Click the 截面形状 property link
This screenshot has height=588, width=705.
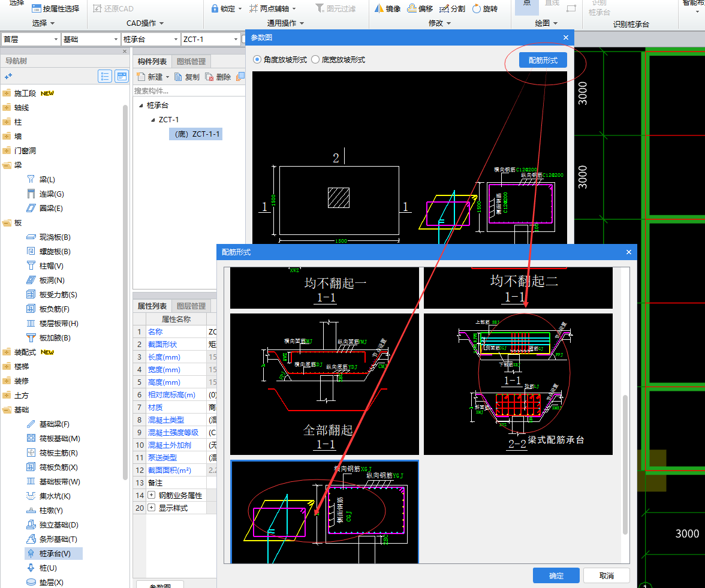click(162, 344)
